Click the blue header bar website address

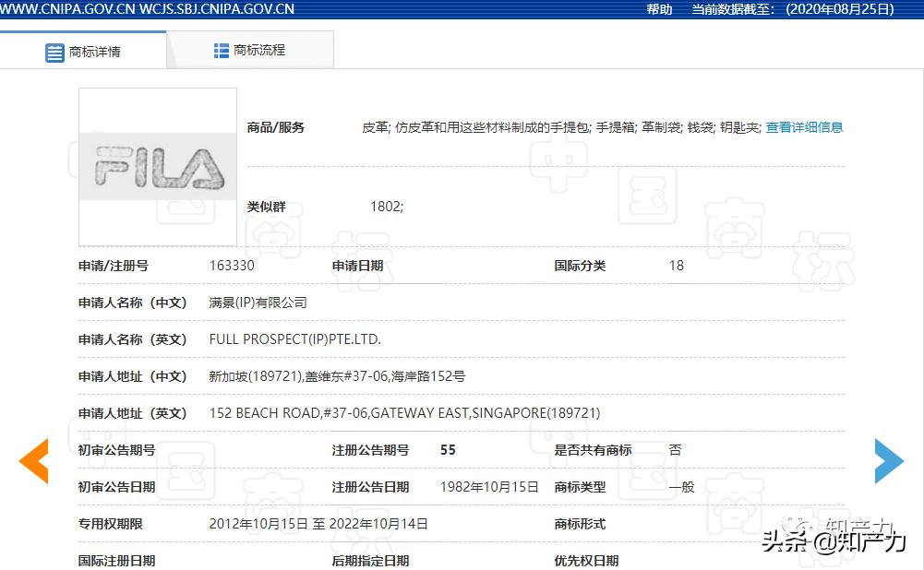(148, 9)
